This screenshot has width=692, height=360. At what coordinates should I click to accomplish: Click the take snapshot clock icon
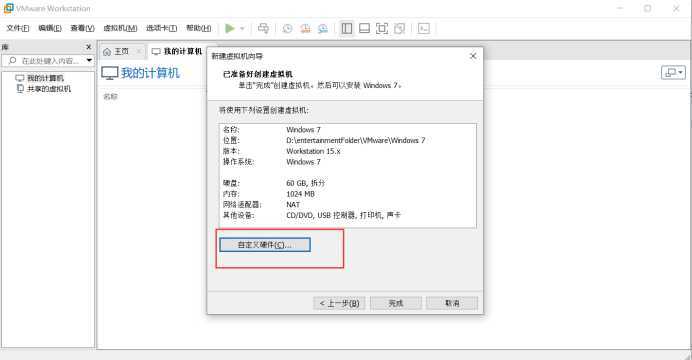pos(287,29)
